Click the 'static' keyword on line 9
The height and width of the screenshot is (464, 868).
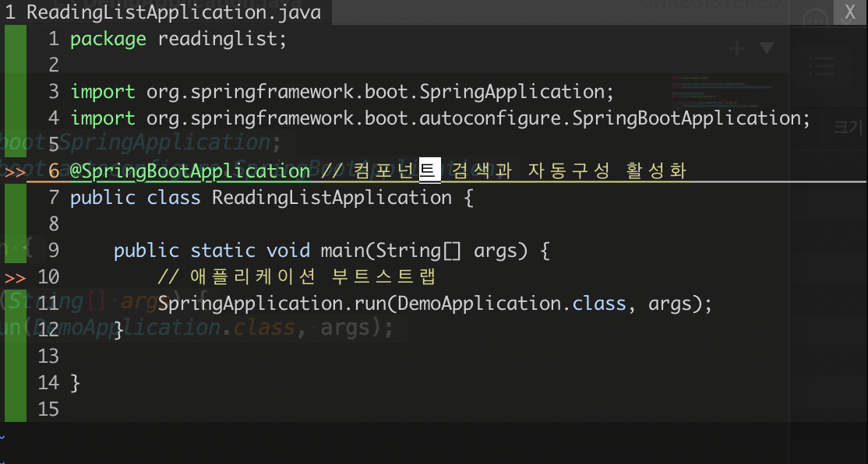[223, 251]
